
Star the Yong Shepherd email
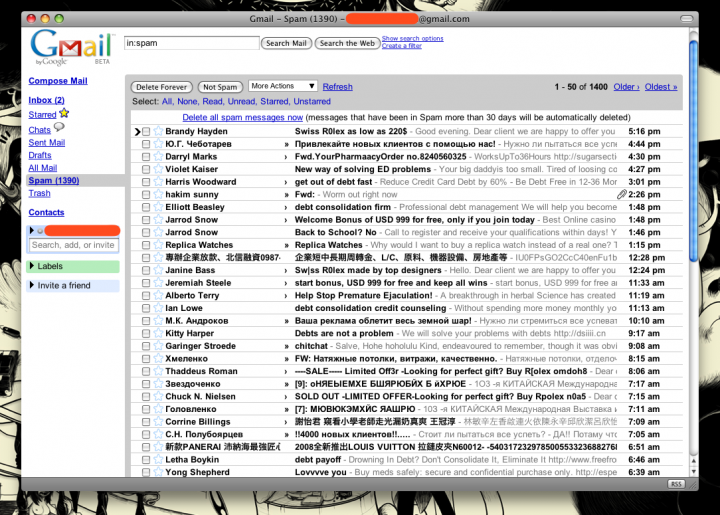tap(158, 472)
